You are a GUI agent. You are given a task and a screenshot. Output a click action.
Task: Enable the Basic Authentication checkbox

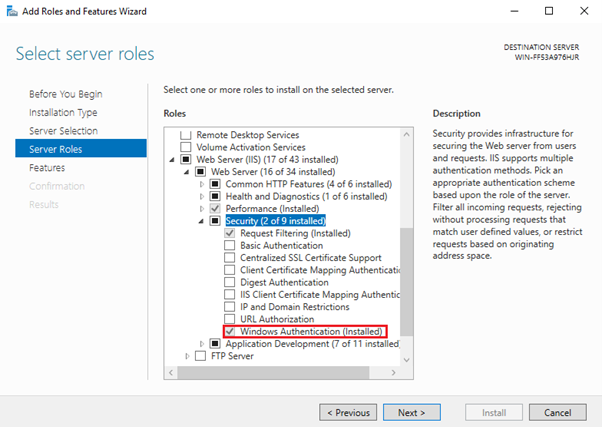click(x=230, y=245)
